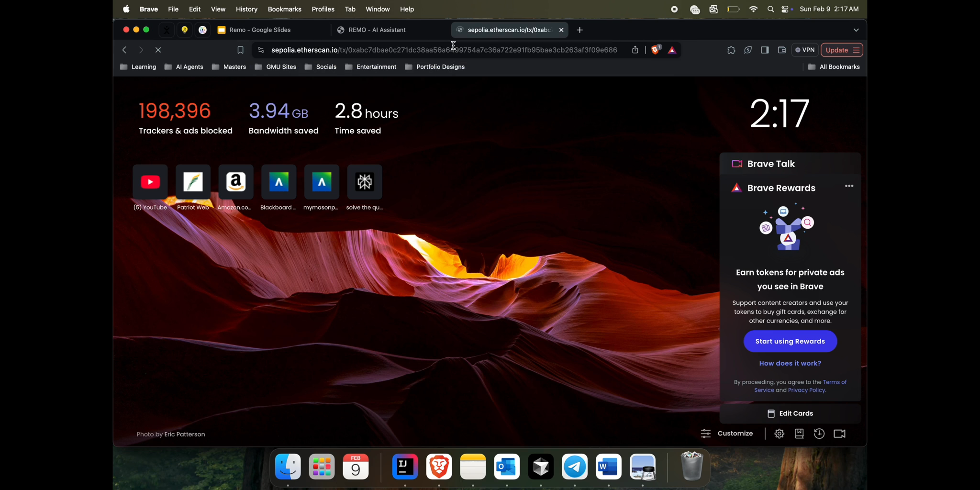Open Extensions puzzle icon
The image size is (980, 490).
click(731, 50)
